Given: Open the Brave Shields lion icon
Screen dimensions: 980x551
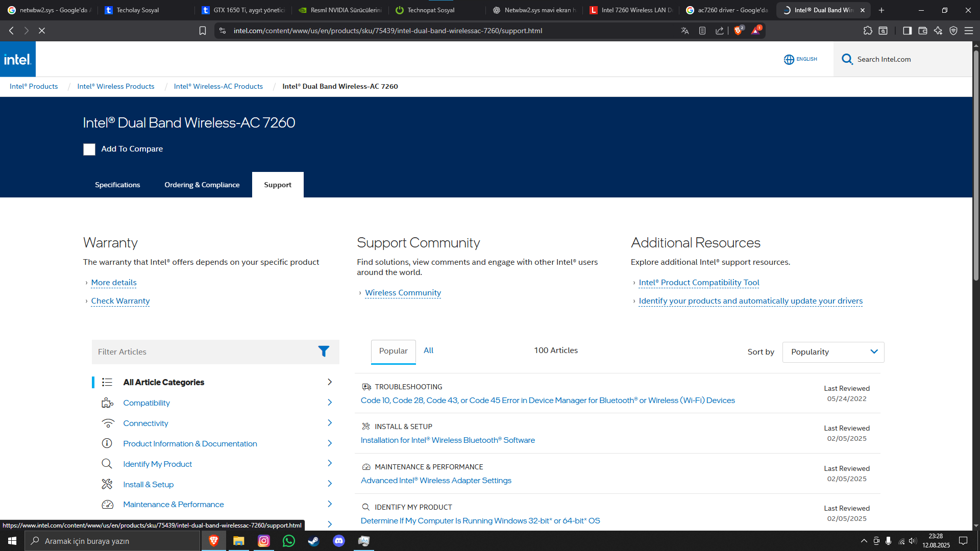Looking at the screenshot, I should click(738, 31).
